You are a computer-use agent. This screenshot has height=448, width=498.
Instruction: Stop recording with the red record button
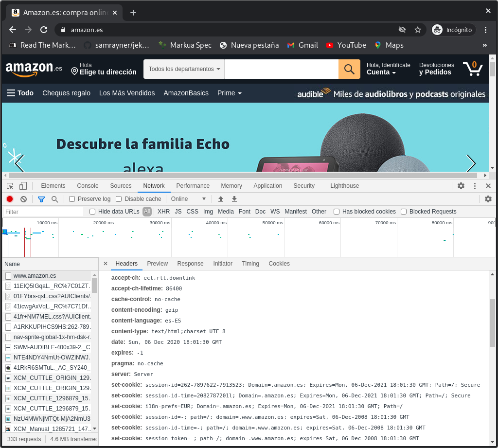pos(9,199)
